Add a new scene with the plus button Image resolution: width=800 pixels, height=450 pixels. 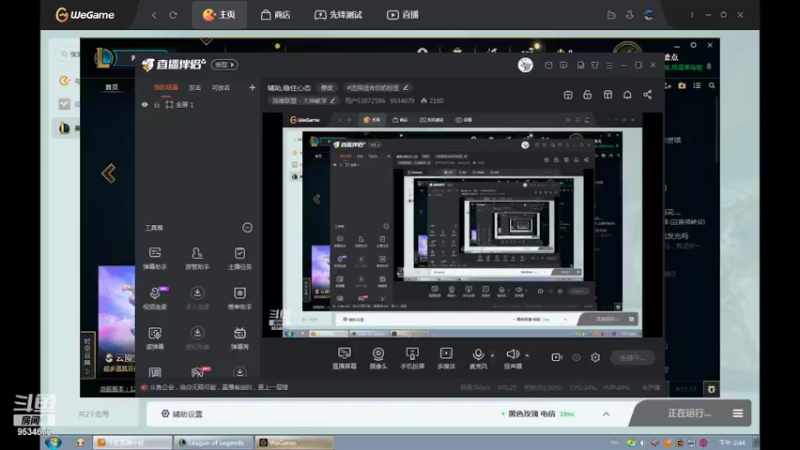click(252, 88)
